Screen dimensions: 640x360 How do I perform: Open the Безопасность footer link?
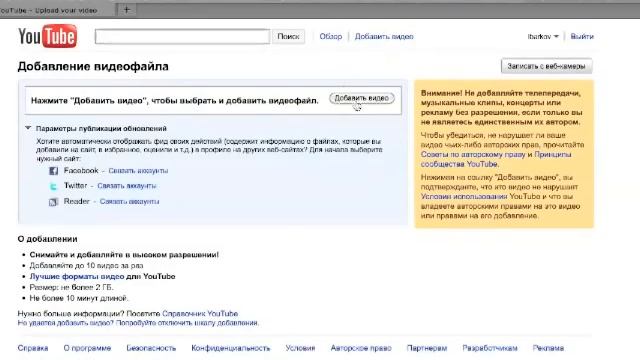tap(151, 348)
